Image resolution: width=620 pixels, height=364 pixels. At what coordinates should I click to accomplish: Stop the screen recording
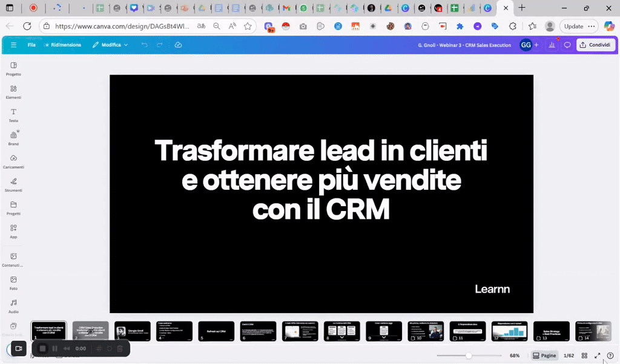43,349
